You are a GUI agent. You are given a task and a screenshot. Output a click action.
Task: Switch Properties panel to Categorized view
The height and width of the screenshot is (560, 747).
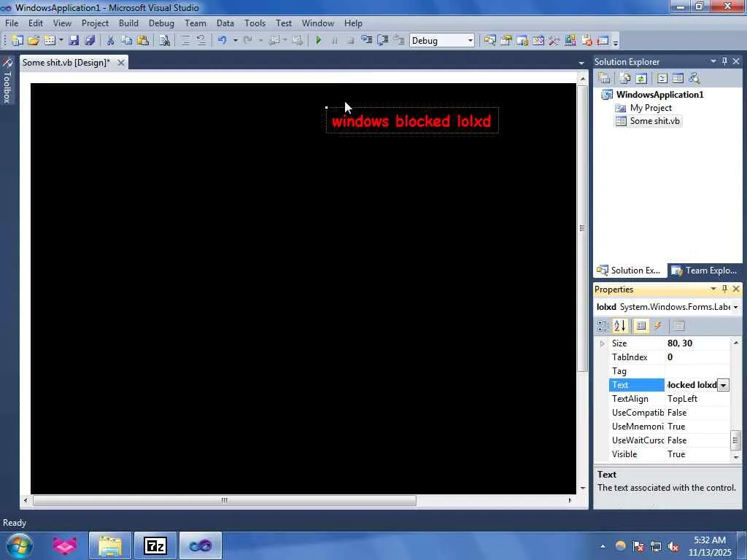(603, 326)
